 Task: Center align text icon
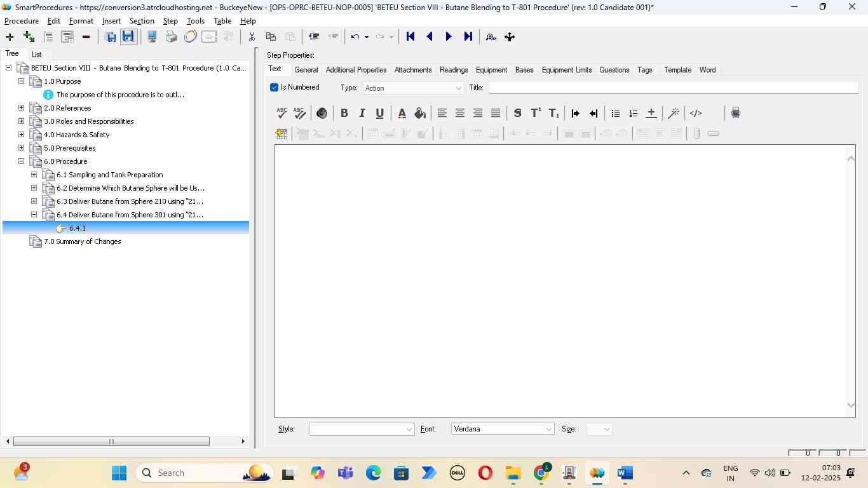(x=460, y=113)
